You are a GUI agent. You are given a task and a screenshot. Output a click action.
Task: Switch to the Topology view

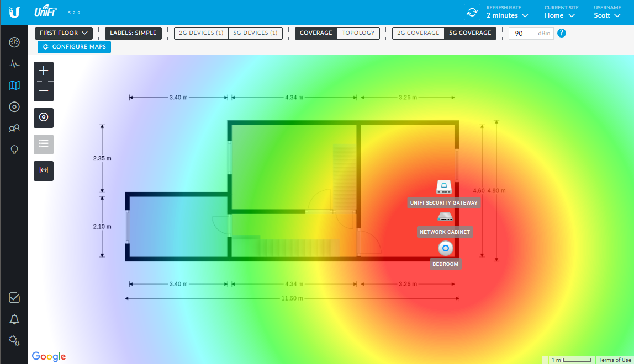(358, 33)
